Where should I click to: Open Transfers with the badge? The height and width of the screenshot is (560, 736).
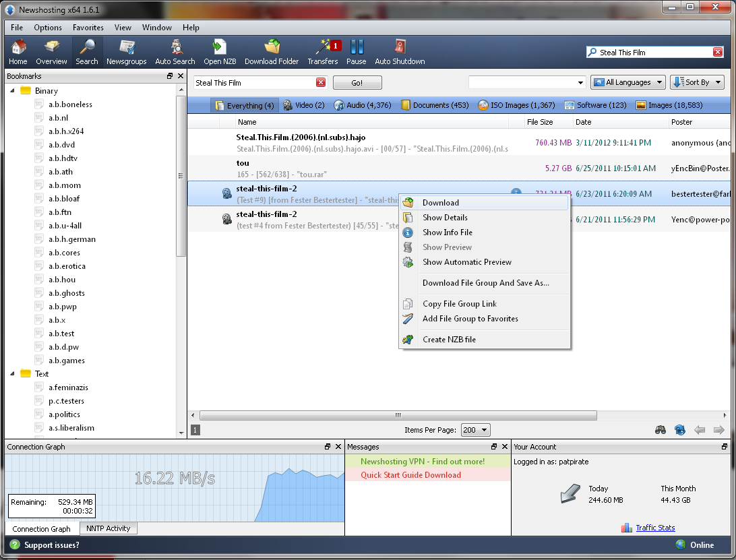(x=323, y=52)
